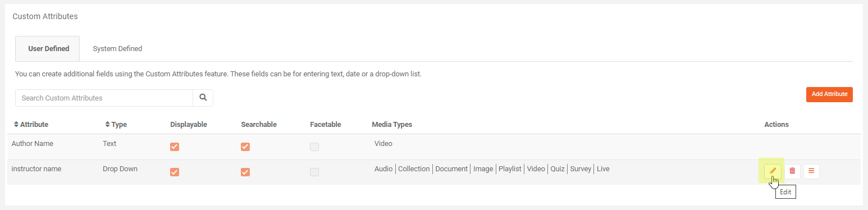
Task: Select the User Defined tab
Action: coord(48,49)
